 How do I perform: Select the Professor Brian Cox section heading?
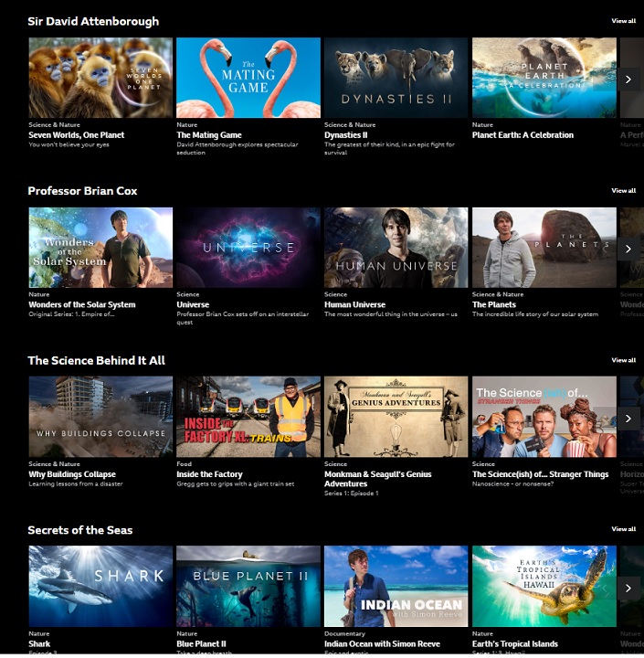[82, 191]
